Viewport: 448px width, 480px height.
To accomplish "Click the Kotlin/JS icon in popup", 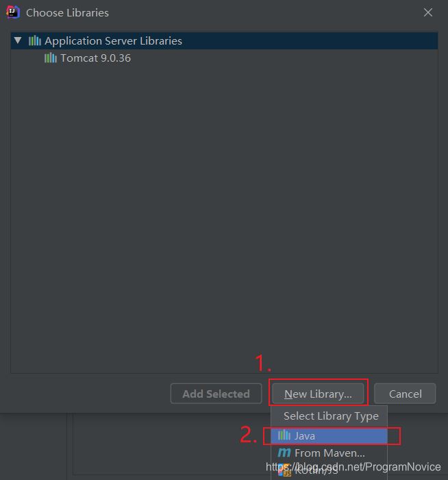I will point(284,470).
